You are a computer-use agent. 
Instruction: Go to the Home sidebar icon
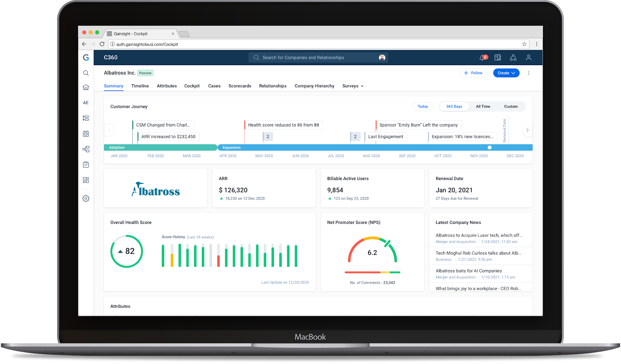click(x=86, y=87)
